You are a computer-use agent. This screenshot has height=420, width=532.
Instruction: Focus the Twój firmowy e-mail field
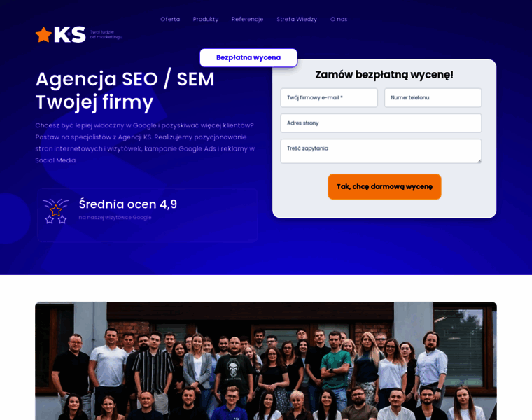tap(329, 98)
